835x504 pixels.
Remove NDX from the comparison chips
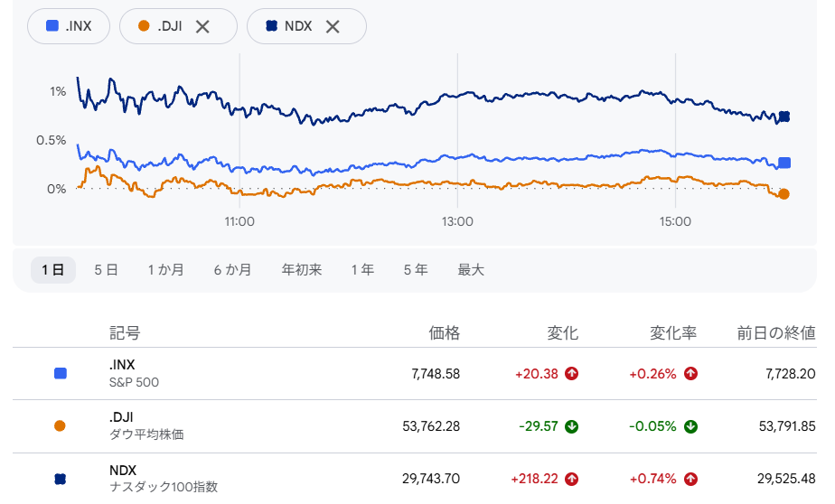pyautogui.click(x=333, y=26)
